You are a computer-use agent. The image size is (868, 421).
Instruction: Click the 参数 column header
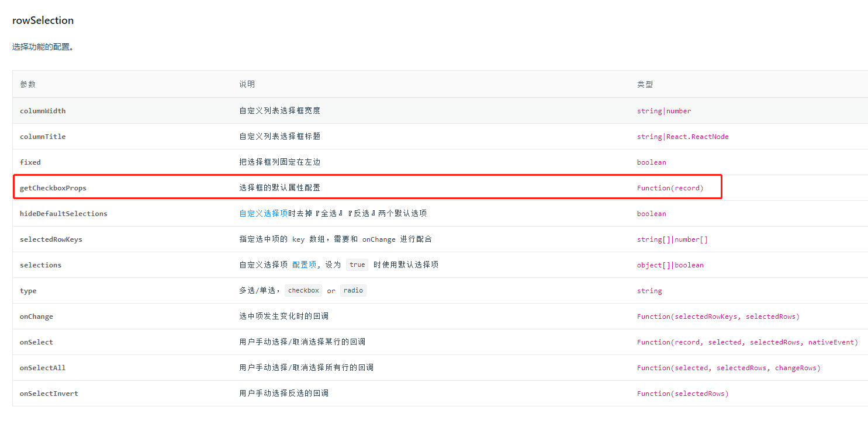pos(27,83)
